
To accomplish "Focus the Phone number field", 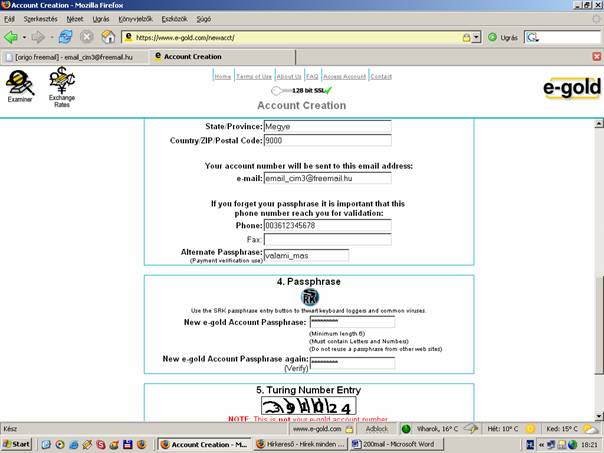I will point(327,225).
